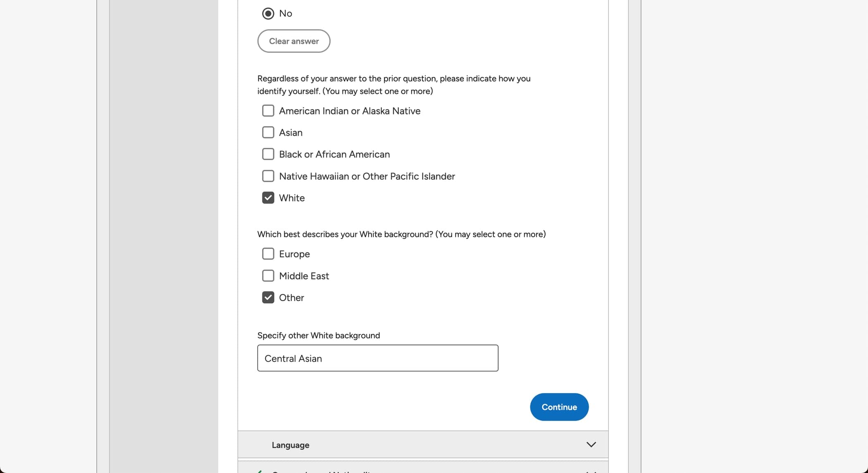
Task: Click the Clear answer button
Action: coord(293,41)
